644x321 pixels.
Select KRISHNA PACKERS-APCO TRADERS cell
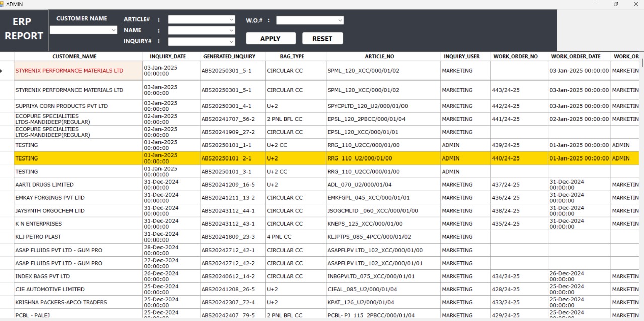[78, 302]
